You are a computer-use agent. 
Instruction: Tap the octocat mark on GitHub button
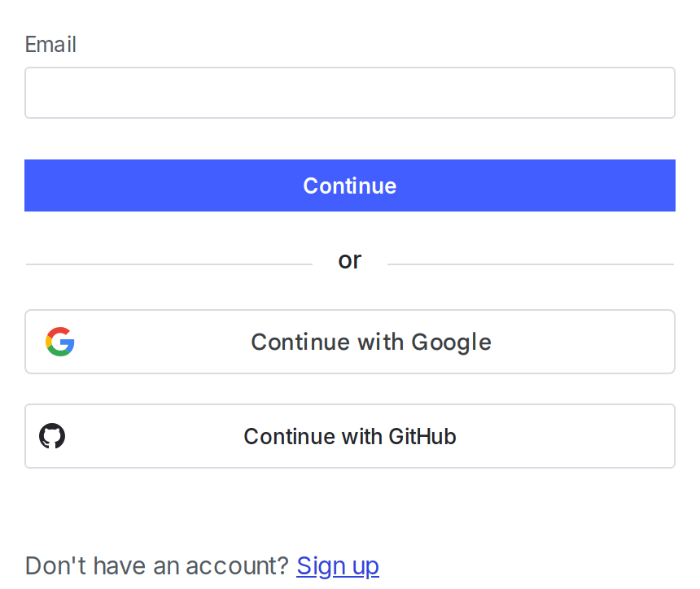click(x=52, y=436)
